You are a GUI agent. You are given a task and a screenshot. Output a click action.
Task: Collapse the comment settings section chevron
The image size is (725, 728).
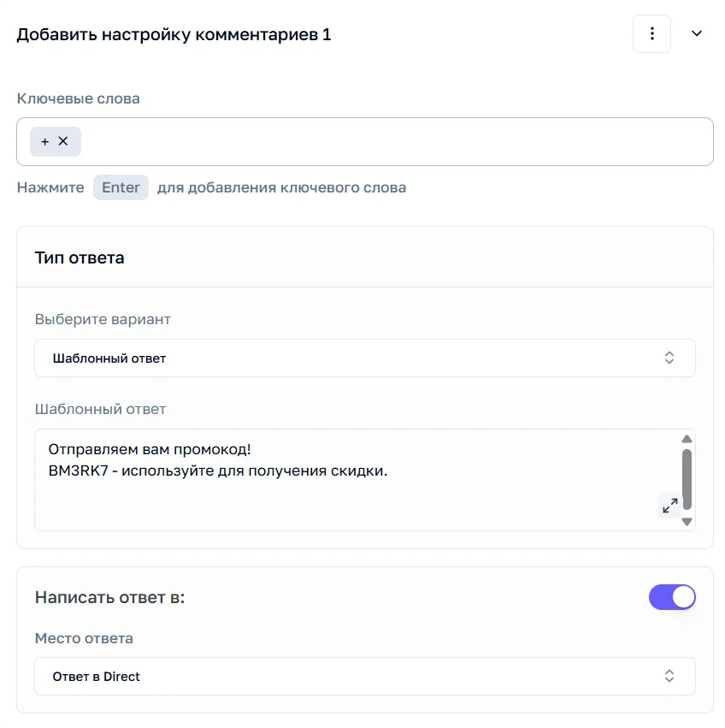(x=696, y=34)
